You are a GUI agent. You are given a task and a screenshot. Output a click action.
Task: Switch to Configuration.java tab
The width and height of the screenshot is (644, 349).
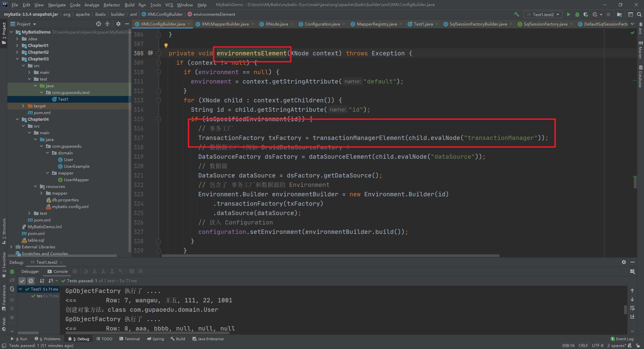pyautogui.click(x=322, y=24)
